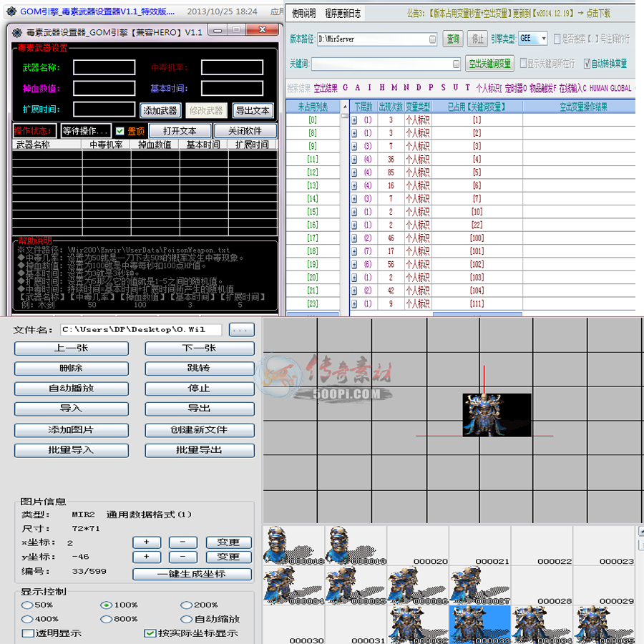Click the 停止 button beside 查询
Image resolution: width=644 pixels, height=644 pixels.
pos(477,39)
